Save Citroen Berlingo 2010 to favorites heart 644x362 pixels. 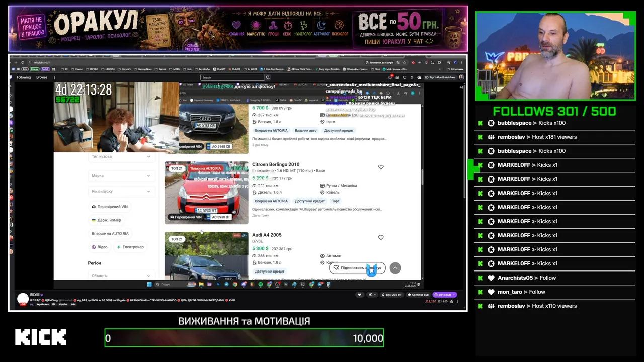(x=381, y=167)
